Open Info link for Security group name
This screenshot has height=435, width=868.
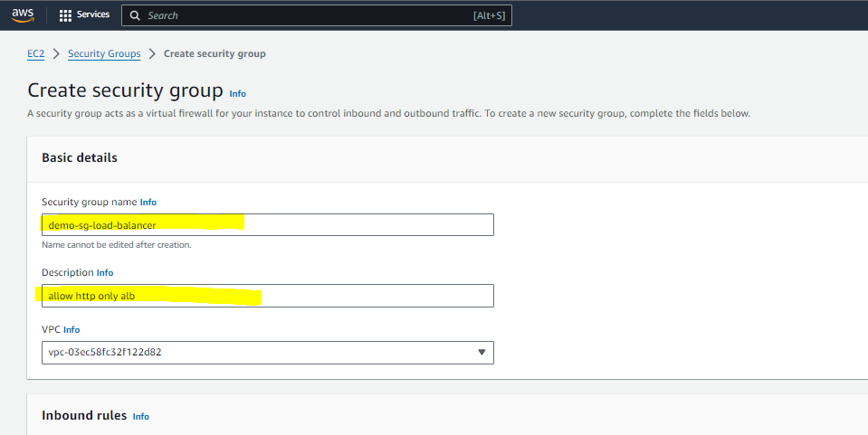click(x=148, y=202)
